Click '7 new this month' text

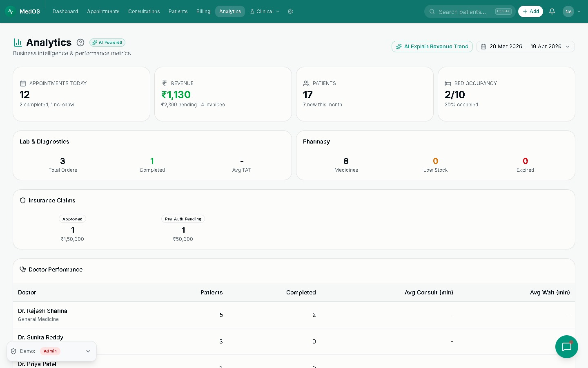point(323,105)
